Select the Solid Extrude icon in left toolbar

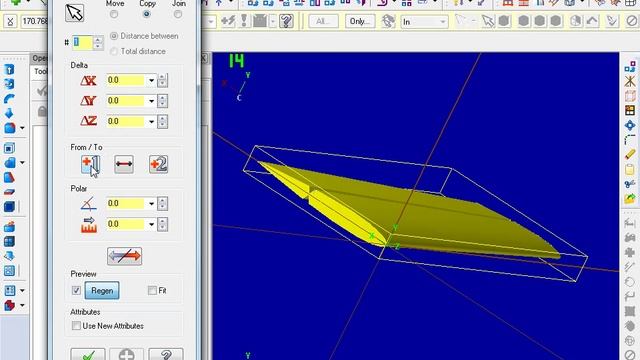point(9,70)
